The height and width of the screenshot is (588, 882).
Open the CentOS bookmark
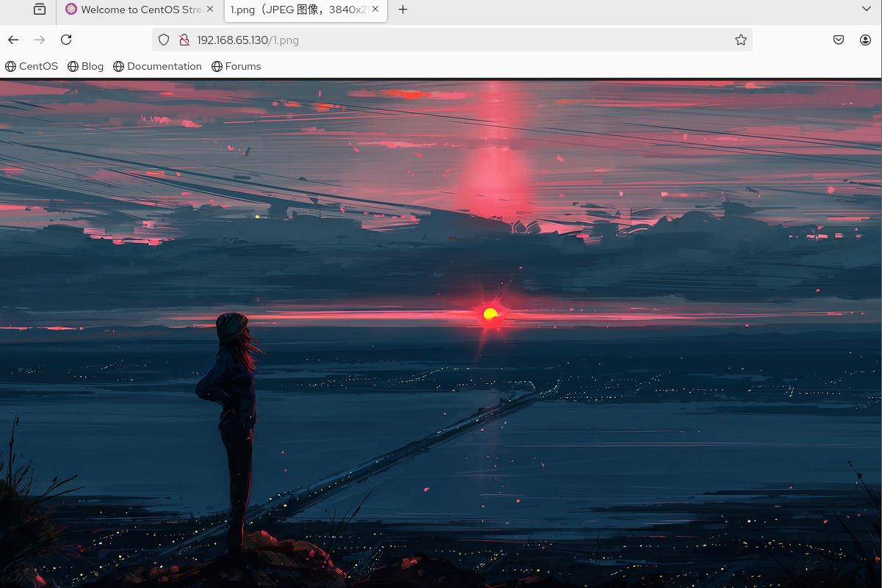click(32, 66)
